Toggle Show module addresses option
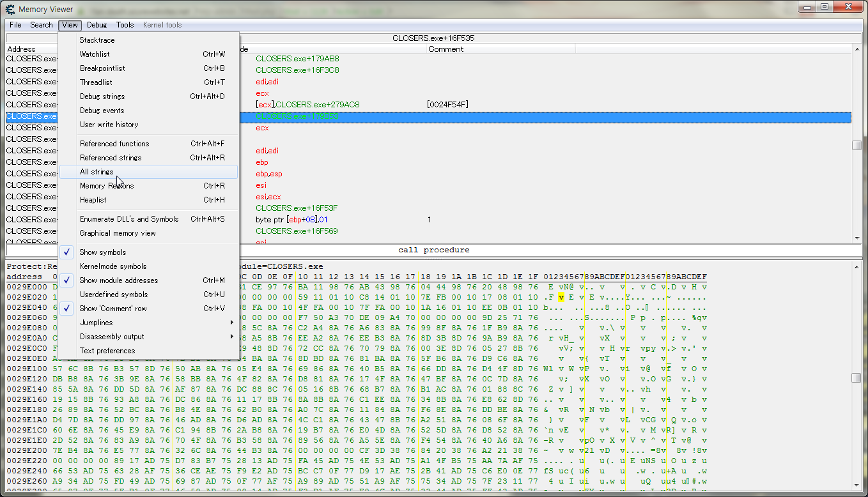The height and width of the screenshot is (497, 868). [x=118, y=280]
